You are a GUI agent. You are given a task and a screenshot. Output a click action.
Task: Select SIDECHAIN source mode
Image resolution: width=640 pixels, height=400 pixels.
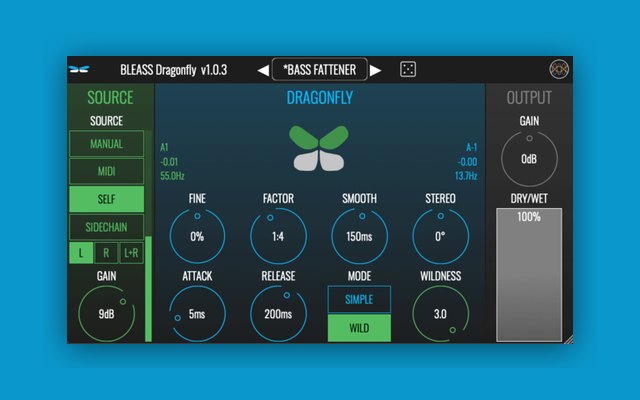[x=107, y=227]
